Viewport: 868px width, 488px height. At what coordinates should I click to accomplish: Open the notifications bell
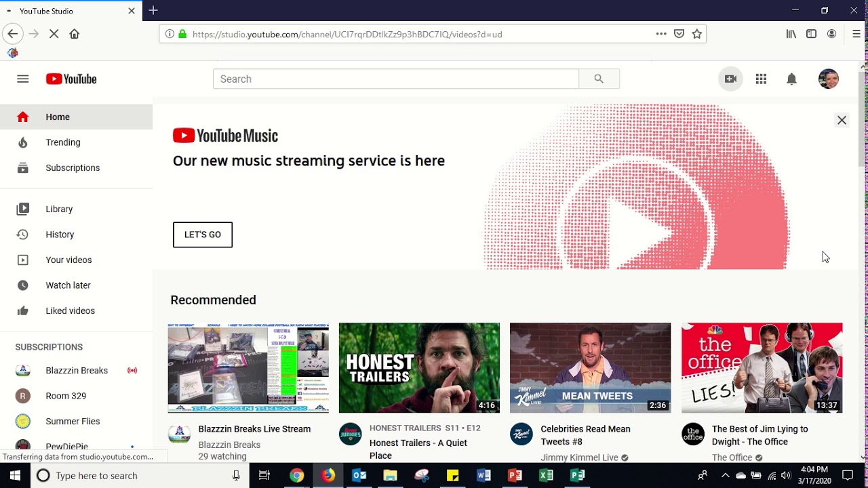(x=791, y=79)
